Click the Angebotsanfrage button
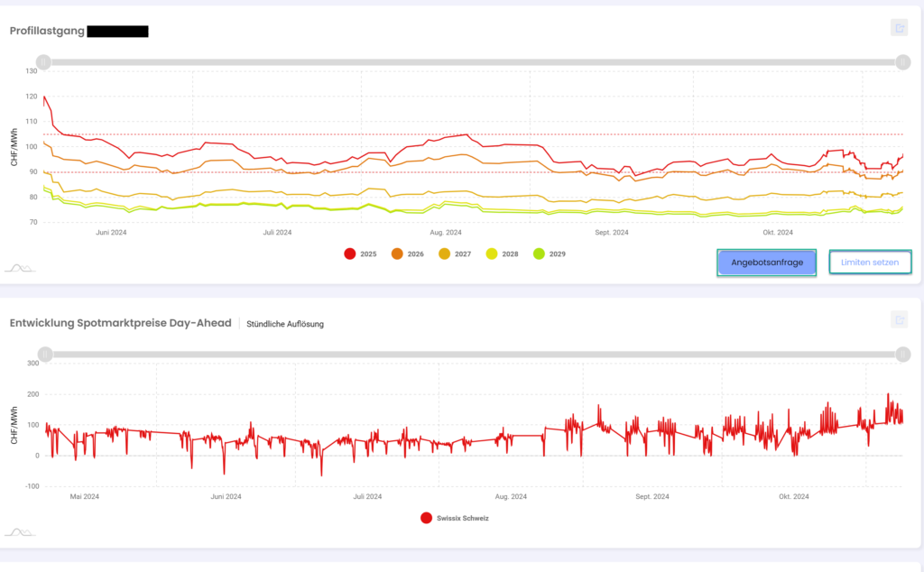Image resolution: width=924 pixels, height=572 pixels. point(767,263)
